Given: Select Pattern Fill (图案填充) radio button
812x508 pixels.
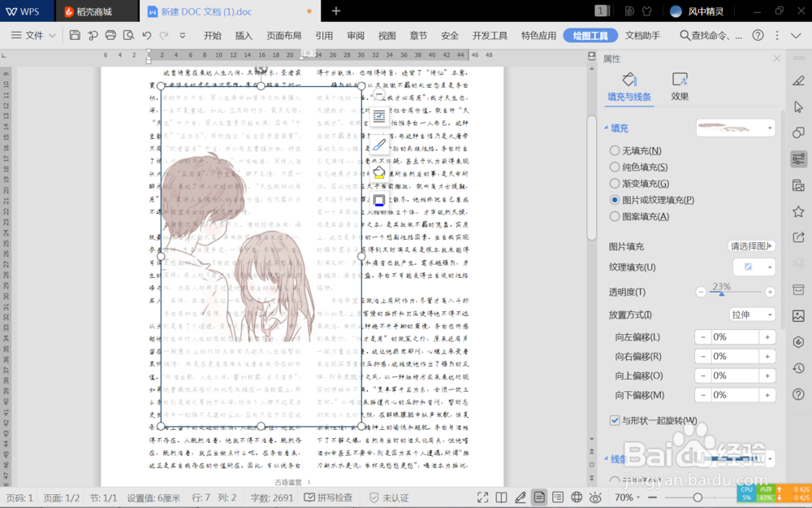Looking at the screenshot, I should [615, 216].
